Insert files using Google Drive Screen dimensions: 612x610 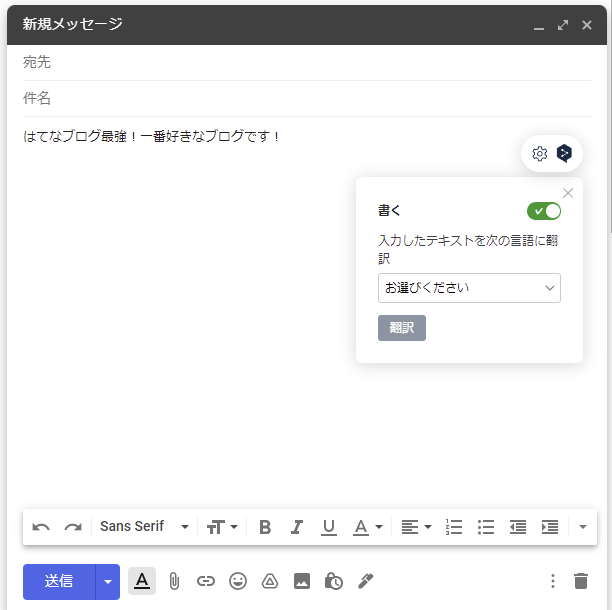tap(270, 582)
